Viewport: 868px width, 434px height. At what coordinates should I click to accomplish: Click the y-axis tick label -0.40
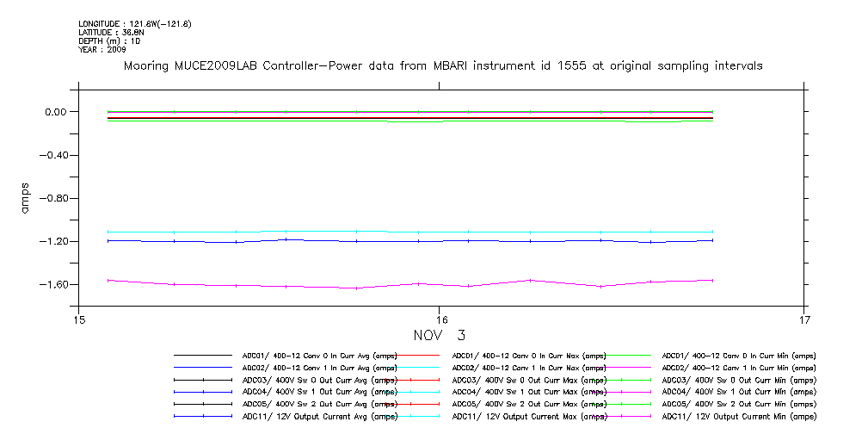pos(51,155)
